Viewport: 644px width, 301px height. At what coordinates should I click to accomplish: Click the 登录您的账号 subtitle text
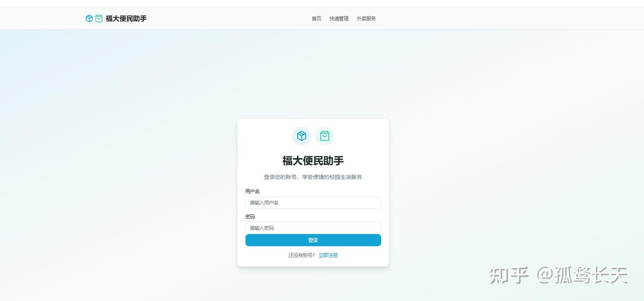click(313, 177)
